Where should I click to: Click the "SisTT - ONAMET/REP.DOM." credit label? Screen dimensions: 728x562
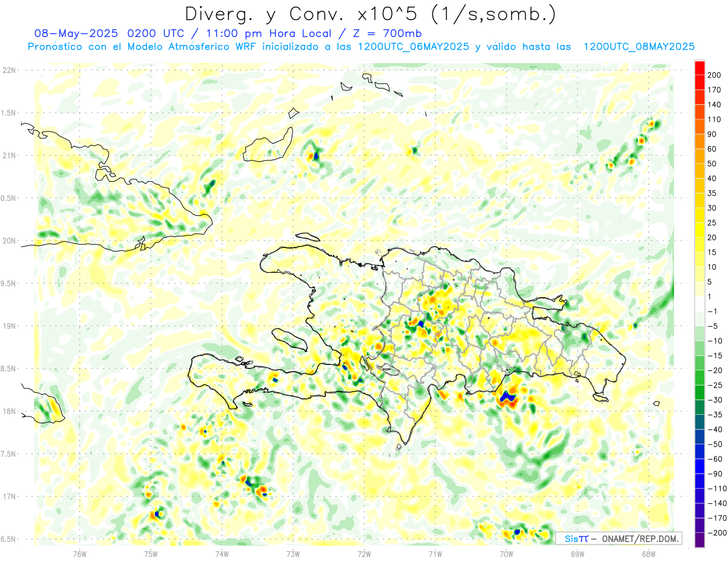(619, 538)
